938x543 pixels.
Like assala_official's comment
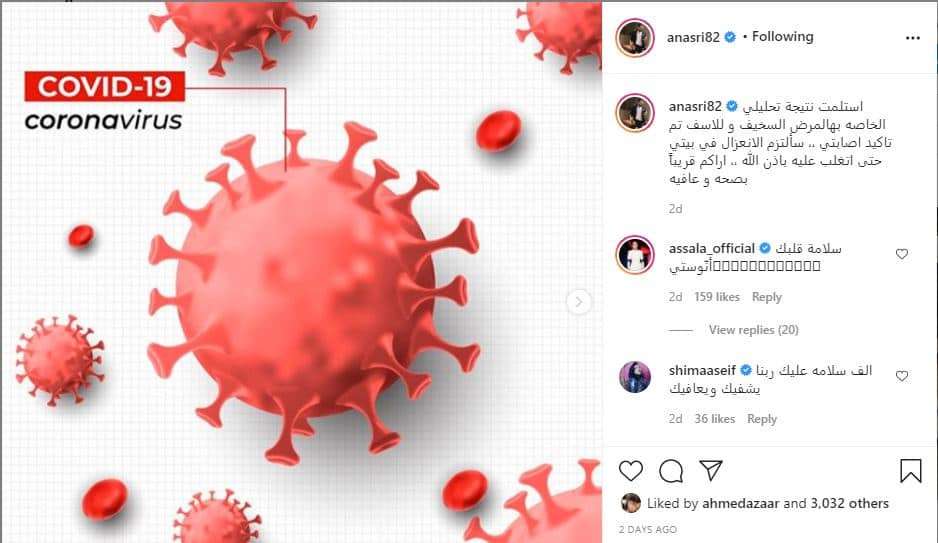(x=902, y=254)
